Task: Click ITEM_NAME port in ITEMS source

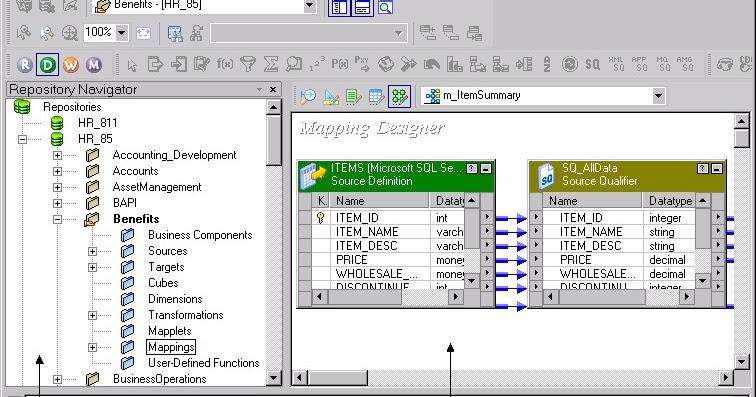Action: [367, 232]
